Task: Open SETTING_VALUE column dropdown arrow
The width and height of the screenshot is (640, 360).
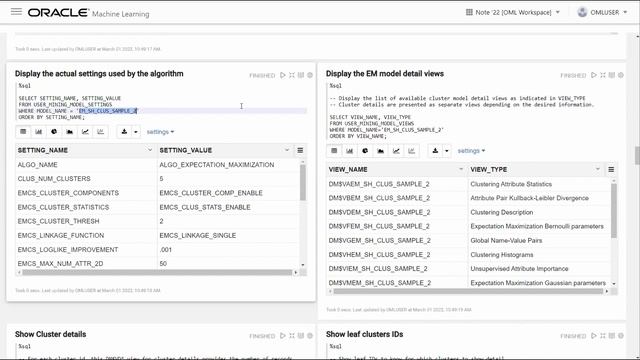Action: (x=287, y=150)
